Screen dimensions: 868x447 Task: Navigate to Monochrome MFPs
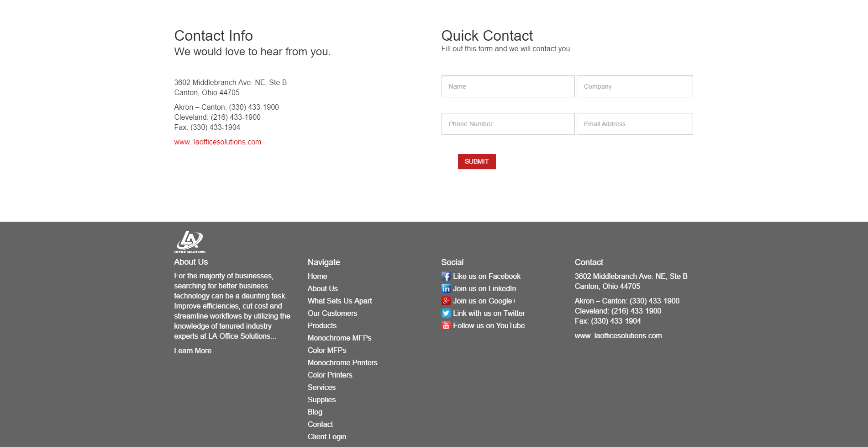[339, 338]
